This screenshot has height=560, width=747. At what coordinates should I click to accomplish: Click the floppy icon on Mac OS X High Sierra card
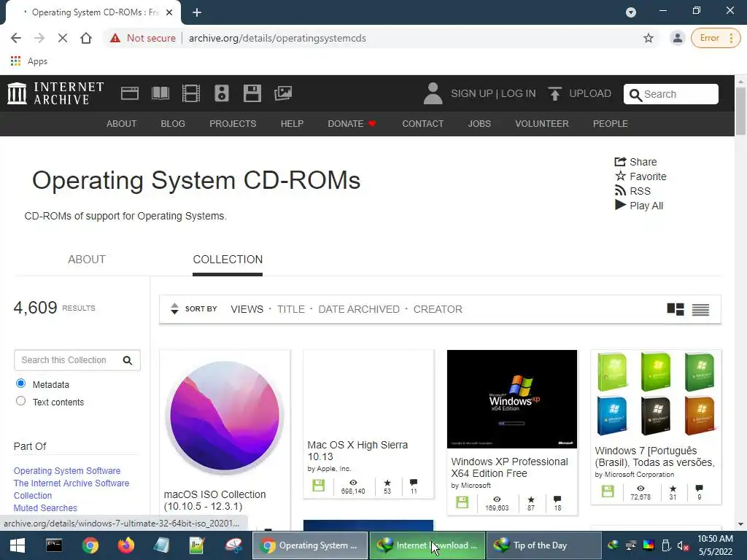318,486
